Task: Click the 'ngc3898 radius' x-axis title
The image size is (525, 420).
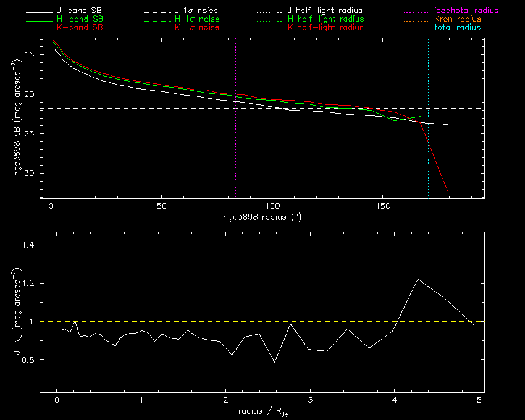Action: click(x=262, y=218)
